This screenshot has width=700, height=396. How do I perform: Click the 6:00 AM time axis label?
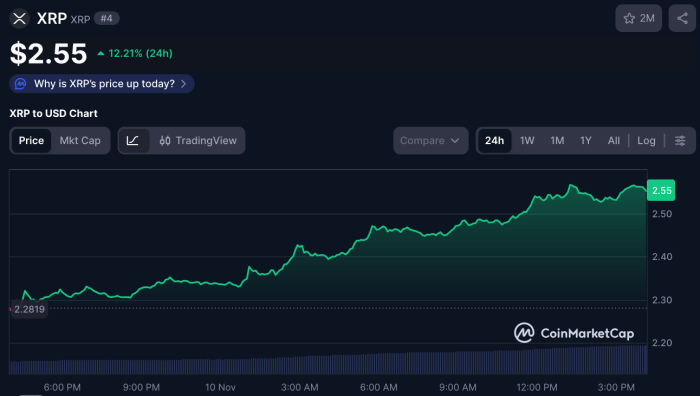pyautogui.click(x=379, y=387)
